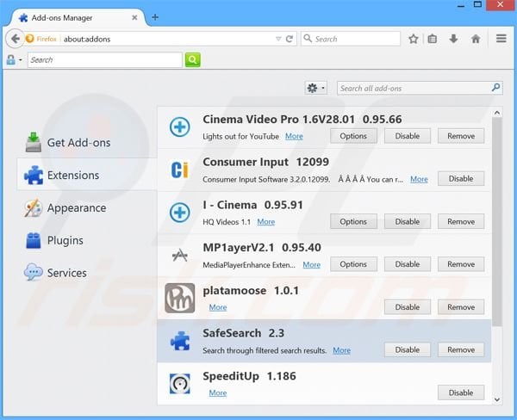
Task: Close the Add-ons Manager tab
Action: click(x=134, y=17)
